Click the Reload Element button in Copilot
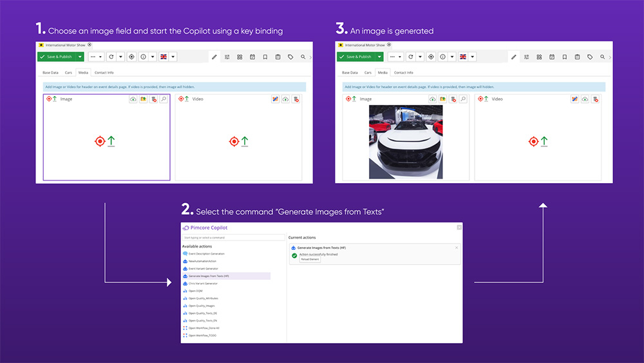The width and height of the screenshot is (644, 363). [310, 259]
